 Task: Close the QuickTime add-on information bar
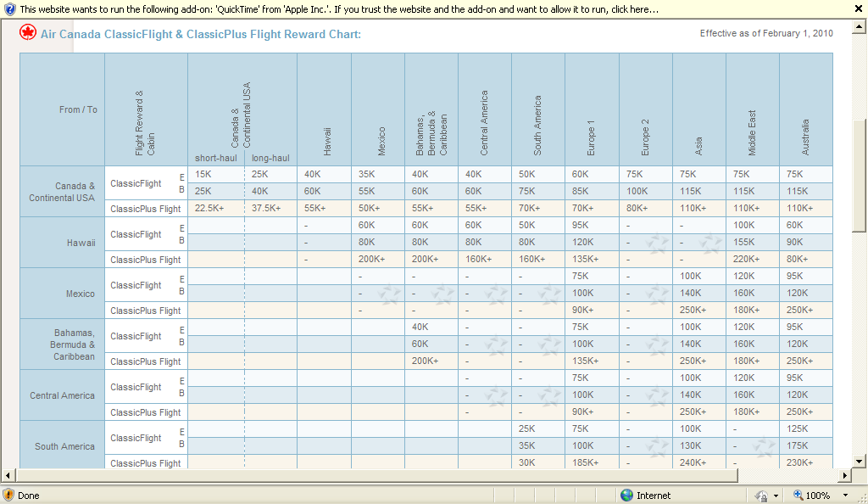tap(859, 8)
